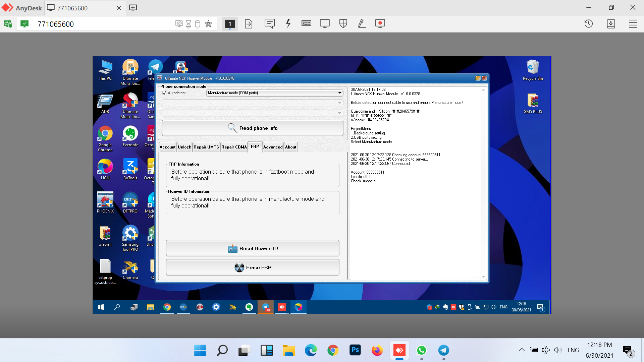Open the ADB desktop shortcut

click(x=105, y=104)
